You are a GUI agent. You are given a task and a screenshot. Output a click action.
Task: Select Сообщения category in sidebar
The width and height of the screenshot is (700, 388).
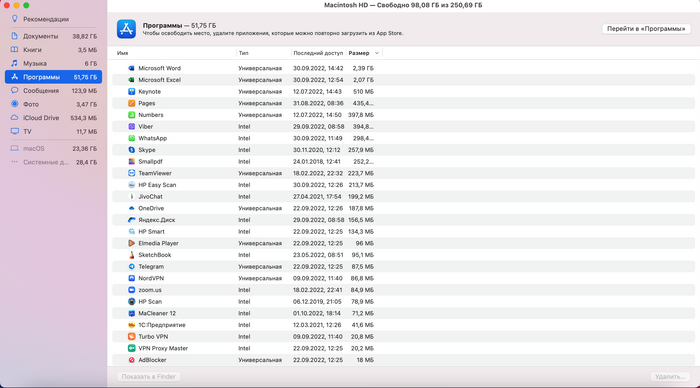click(x=53, y=91)
